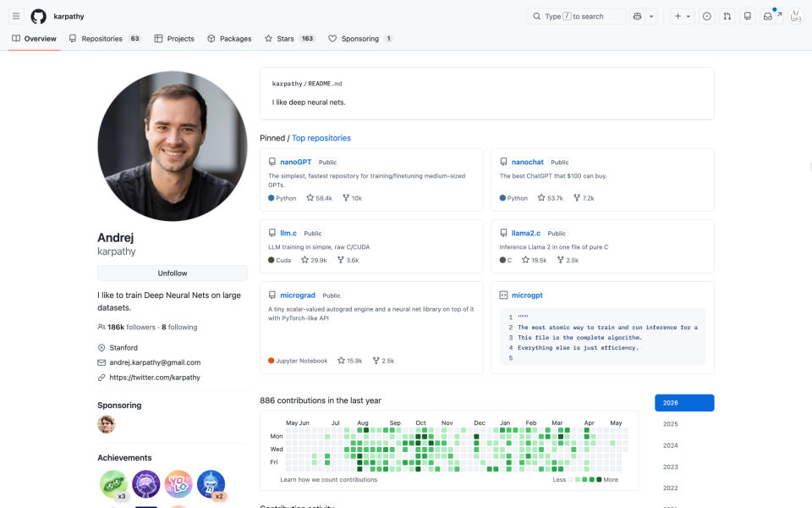Select year 2022 contributions
This screenshot has width=812, height=508.
[684, 489]
